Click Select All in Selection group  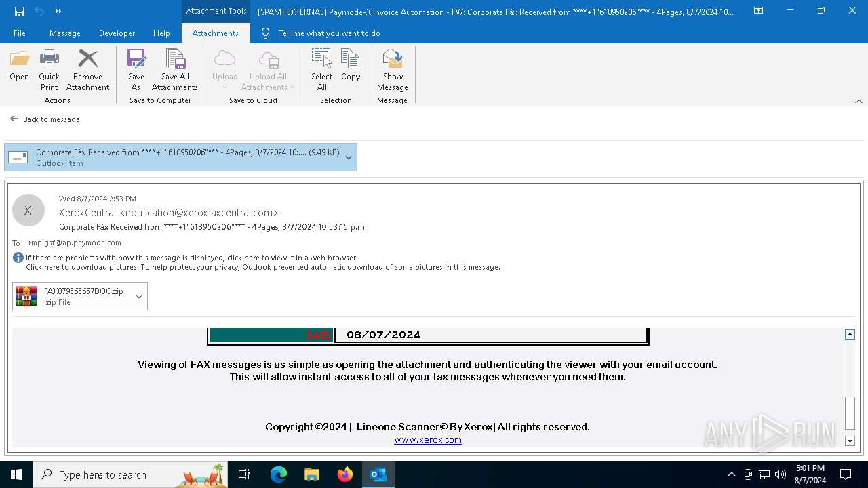pos(322,70)
